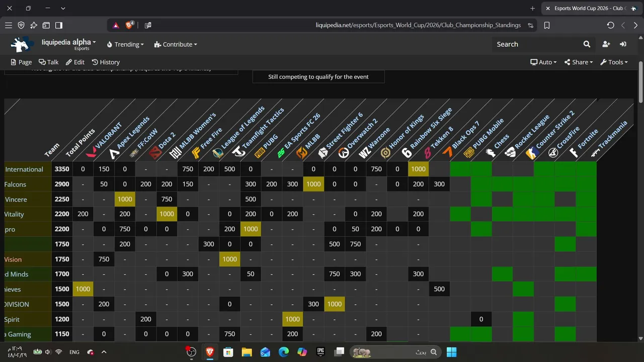Click the Black Ops 7 icon
This screenshot has width=644, height=362.
[448, 152]
